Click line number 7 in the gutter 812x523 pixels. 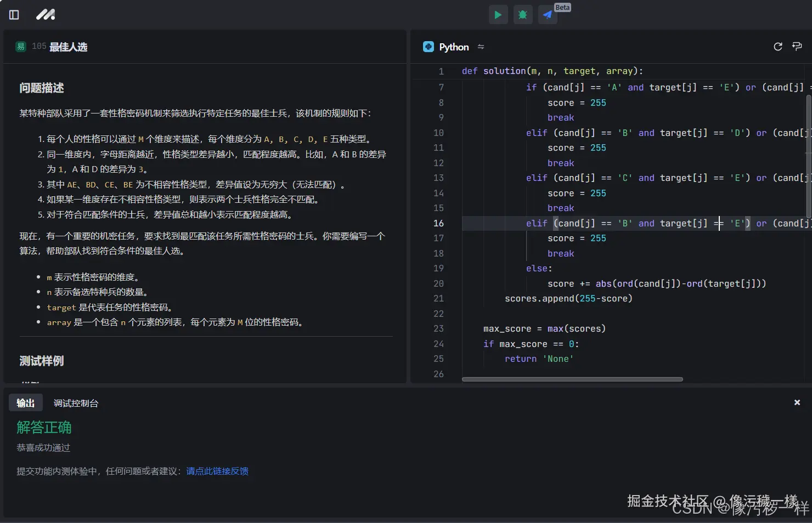[x=441, y=87]
